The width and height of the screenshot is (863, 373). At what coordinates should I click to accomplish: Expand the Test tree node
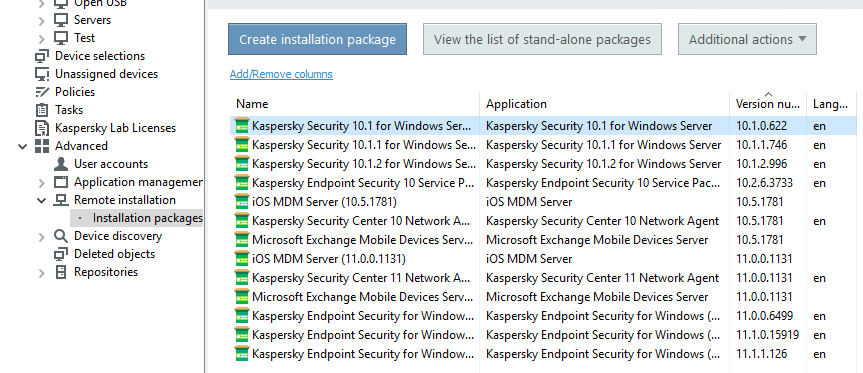tap(42, 39)
